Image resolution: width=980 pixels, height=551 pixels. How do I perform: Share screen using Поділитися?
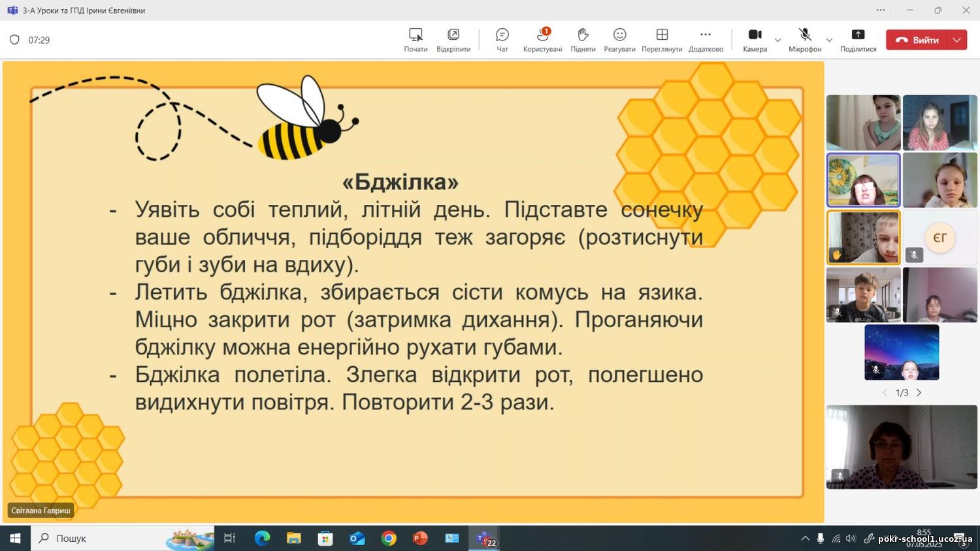(x=858, y=39)
